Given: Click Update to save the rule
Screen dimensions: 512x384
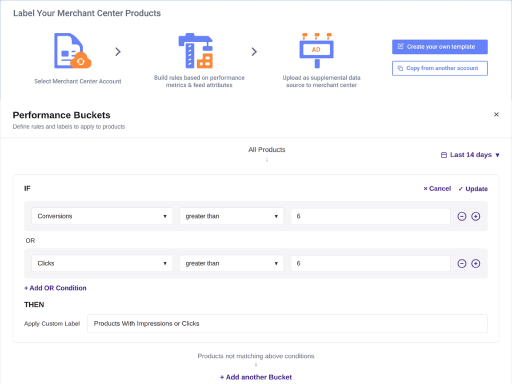Looking at the screenshot, I should coord(473,189).
